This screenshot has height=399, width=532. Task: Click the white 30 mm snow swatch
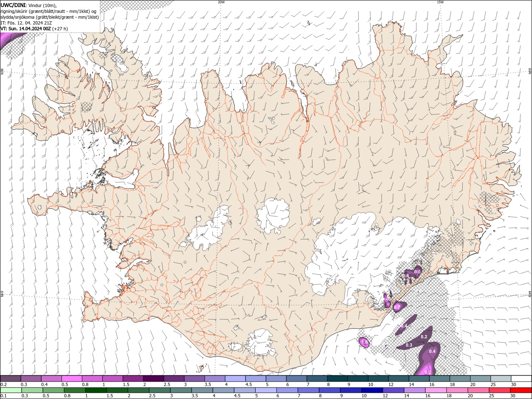tap(521, 379)
